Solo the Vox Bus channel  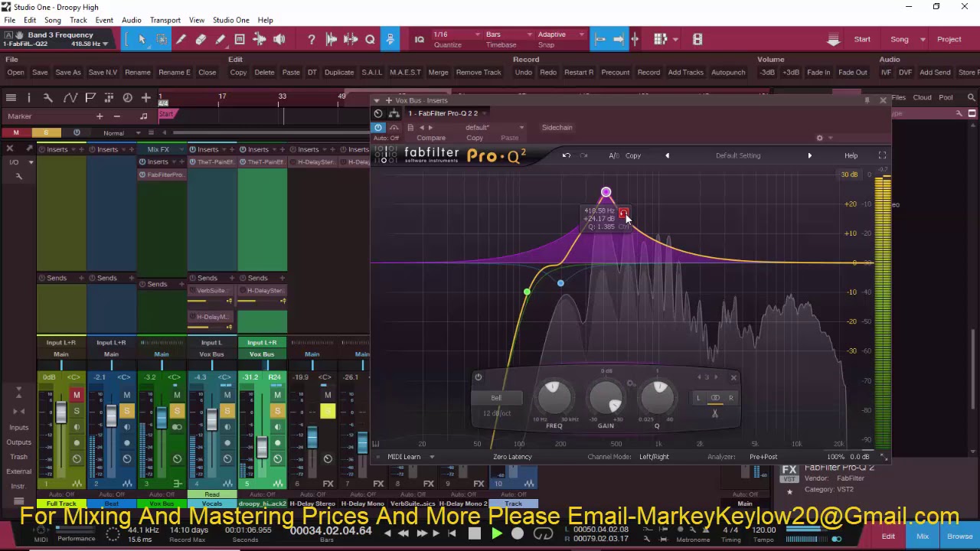[177, 411]
